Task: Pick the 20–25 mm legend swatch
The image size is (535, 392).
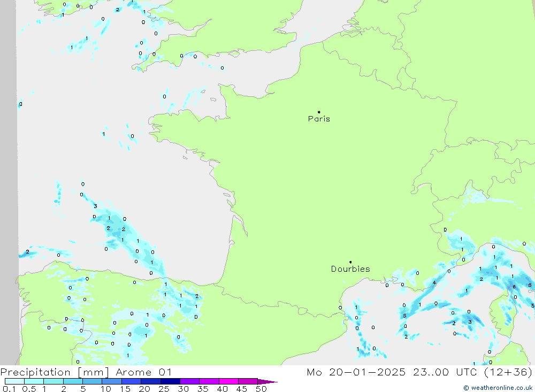Action: coord(151,381)
